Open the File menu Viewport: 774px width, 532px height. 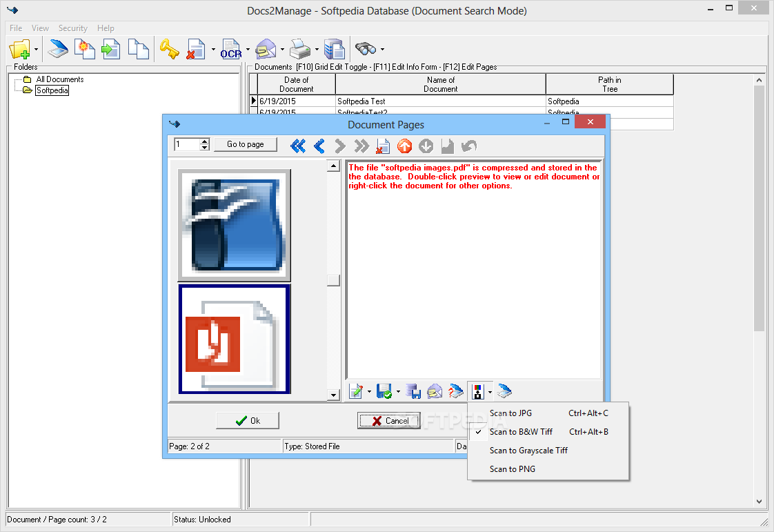point(16,28)
